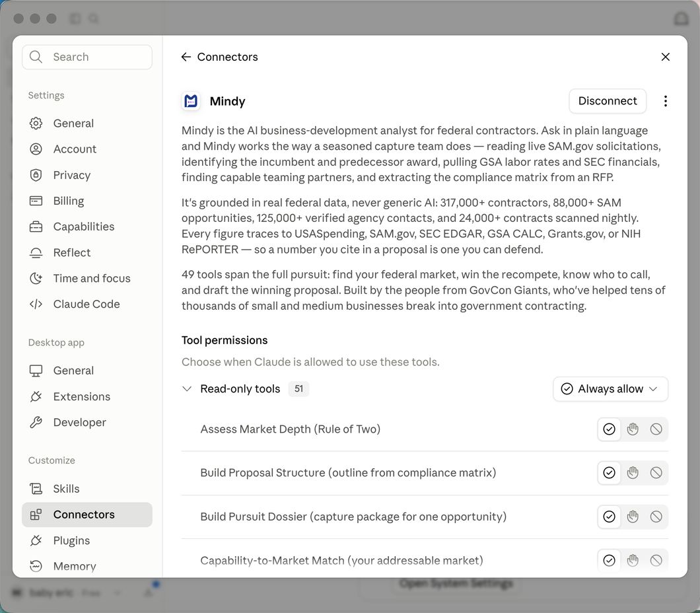Viewport: 700px width, 613px height.
Task: Open the Mindy three-dot more options menu
Action: click(x=665, y=101)
